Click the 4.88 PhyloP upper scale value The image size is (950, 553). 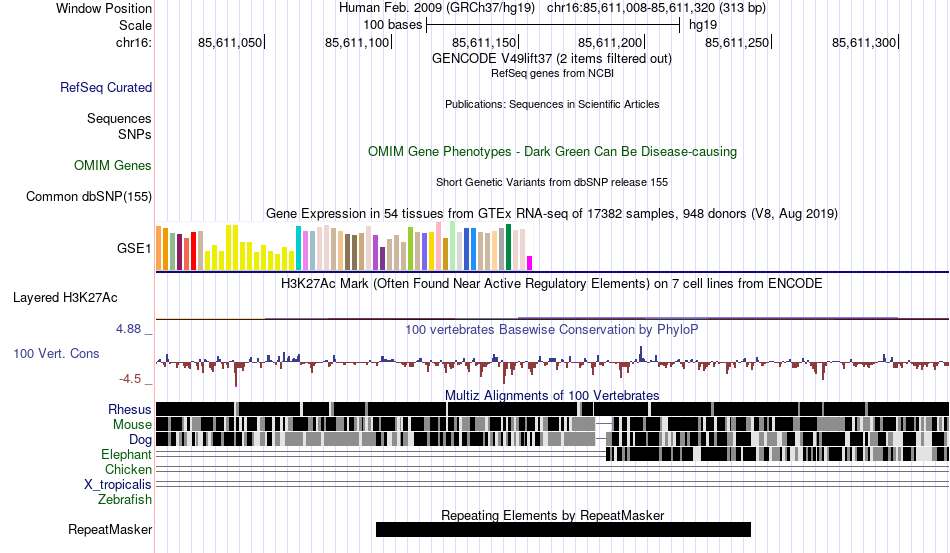(x=128, y=329)
